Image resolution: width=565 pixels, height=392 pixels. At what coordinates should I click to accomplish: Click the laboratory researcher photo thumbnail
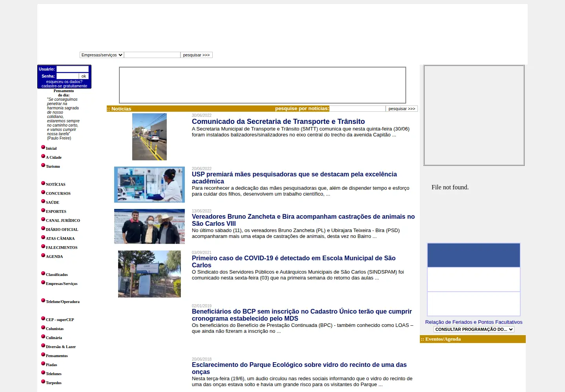point(149,185)
